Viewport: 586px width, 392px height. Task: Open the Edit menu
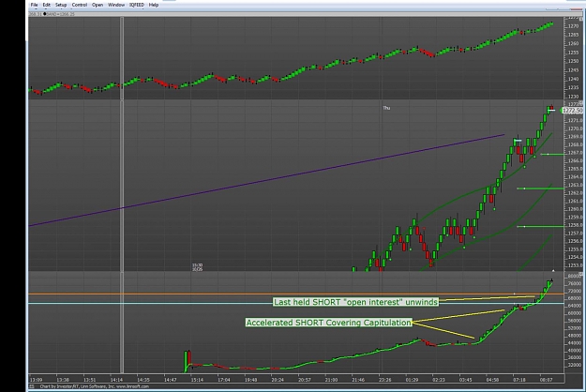click(x=46, y=5)
